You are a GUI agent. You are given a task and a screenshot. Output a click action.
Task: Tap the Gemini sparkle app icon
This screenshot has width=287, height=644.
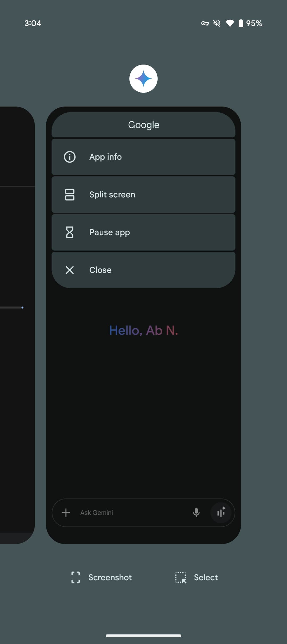(143, 79)
